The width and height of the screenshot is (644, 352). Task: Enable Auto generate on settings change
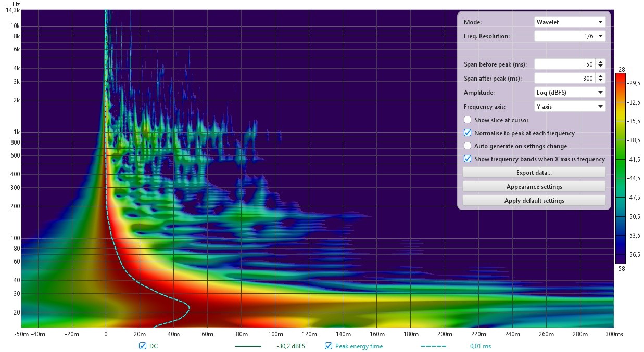pos(468,146)
